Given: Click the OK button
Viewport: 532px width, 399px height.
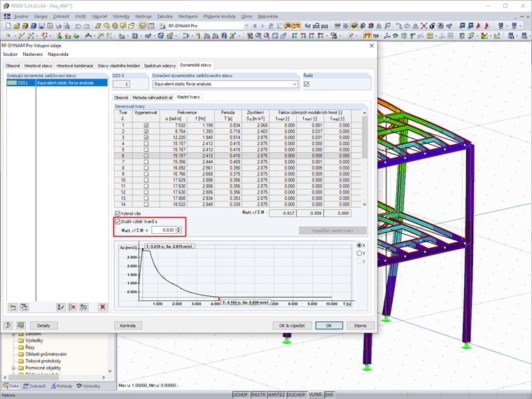Looking at the screenshot, I should tap(329, 325).
